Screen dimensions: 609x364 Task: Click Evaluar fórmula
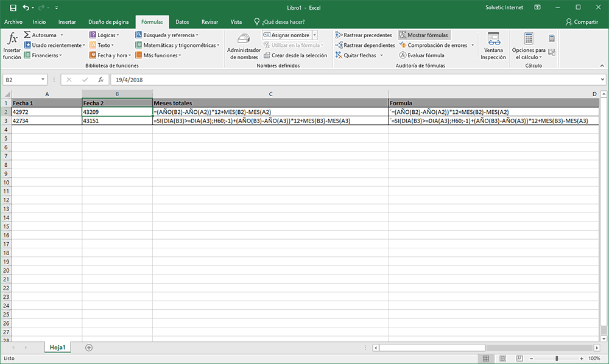click(x=422, y=55)
